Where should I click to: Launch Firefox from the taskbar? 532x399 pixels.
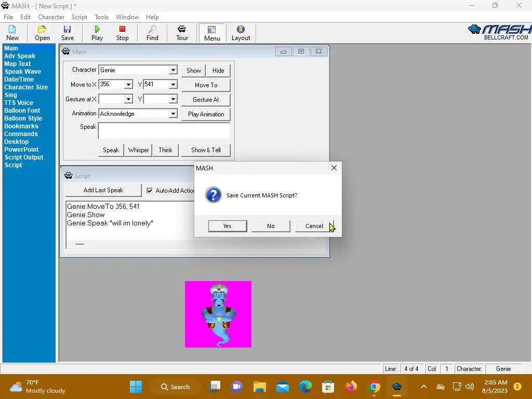point(351,387)
